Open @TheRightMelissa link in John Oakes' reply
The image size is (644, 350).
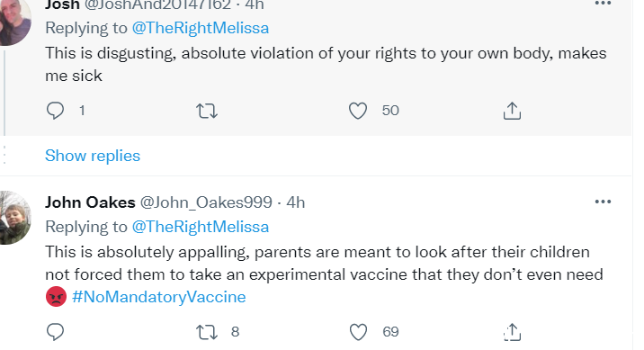[201, 227]
